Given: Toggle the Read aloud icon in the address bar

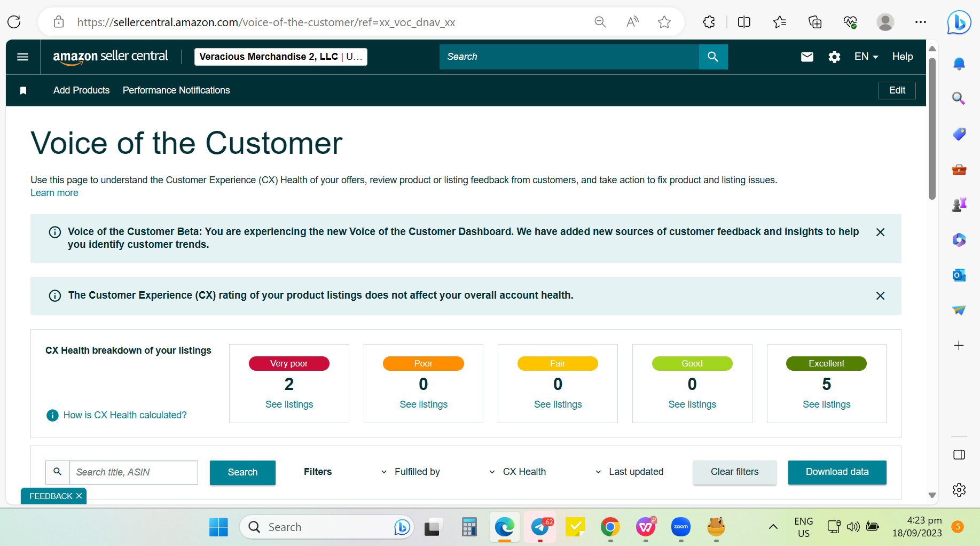Looking at the screenshot, I should (x=632, y=22).
